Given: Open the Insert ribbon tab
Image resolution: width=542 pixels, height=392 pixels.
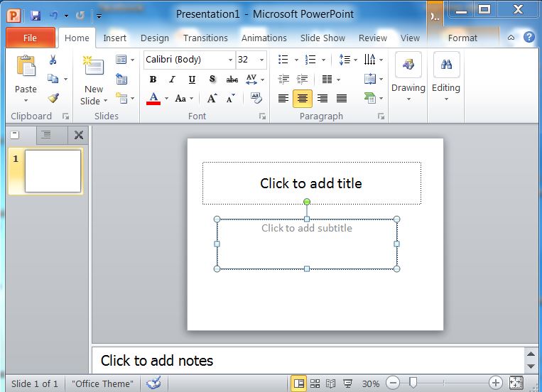Looking at the screenshot, I should pyautogui.click(x=114, y=38).
